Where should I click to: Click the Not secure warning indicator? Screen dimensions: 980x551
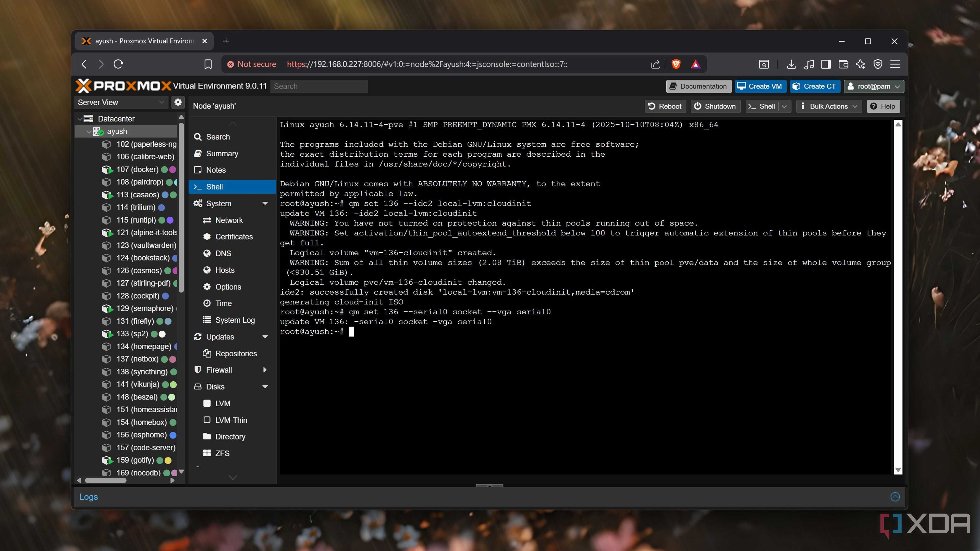click(x=251, y=64)
